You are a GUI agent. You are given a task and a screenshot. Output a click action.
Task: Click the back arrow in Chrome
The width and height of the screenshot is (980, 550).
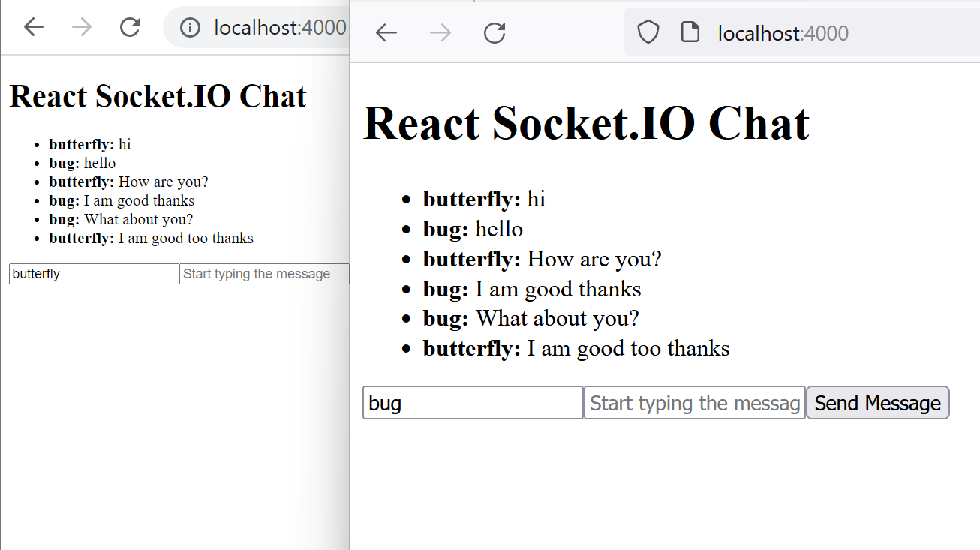(33, 27)
